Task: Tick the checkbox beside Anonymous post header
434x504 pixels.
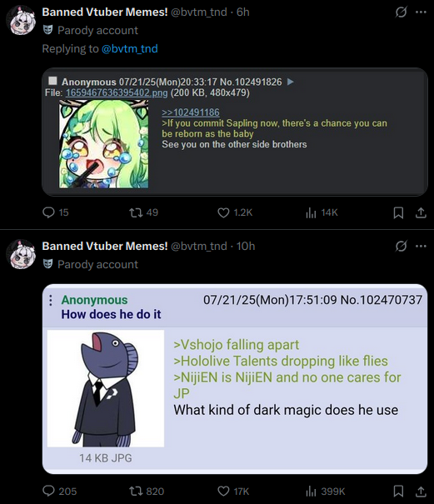Action: pyautogui.click(x=52, y=80)
